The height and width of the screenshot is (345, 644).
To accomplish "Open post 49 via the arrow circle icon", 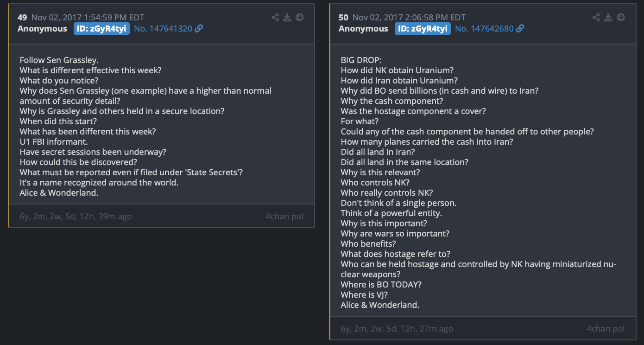I will coord(300,18).
